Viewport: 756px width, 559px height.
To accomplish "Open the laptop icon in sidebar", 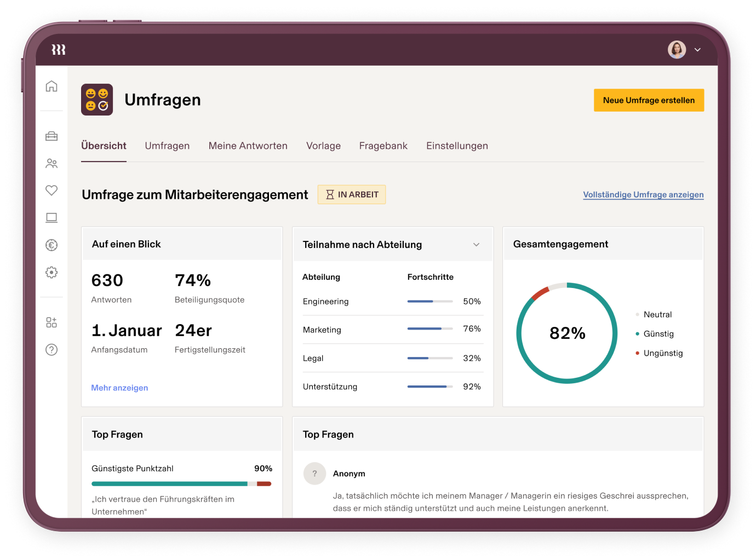I will click(51, 218).
